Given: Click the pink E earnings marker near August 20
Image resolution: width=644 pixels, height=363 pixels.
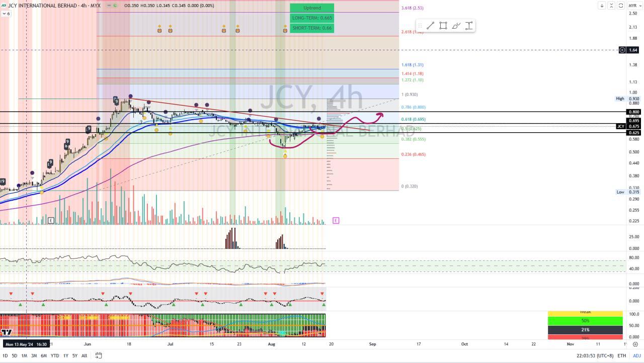Looking at the screenshot, I should 336,220.
